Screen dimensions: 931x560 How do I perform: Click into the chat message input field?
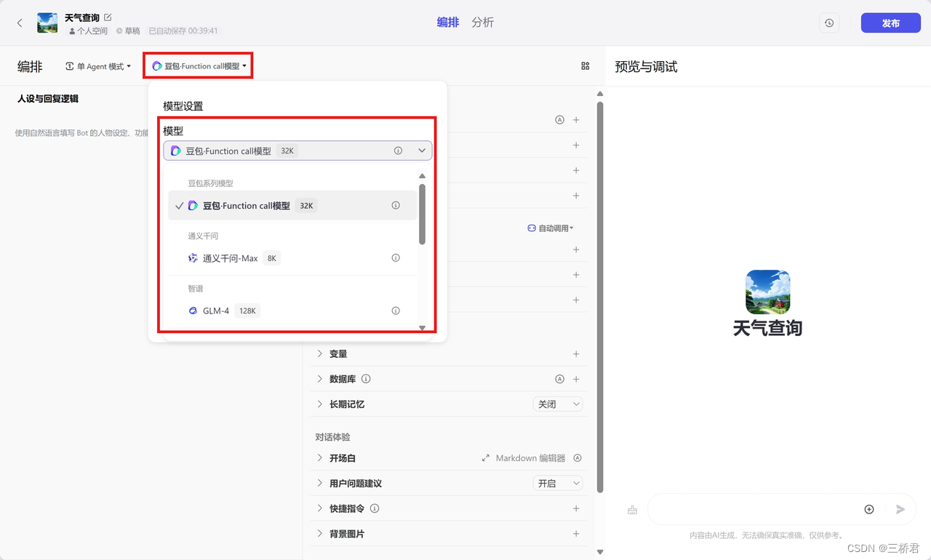[x=752, y=509]
